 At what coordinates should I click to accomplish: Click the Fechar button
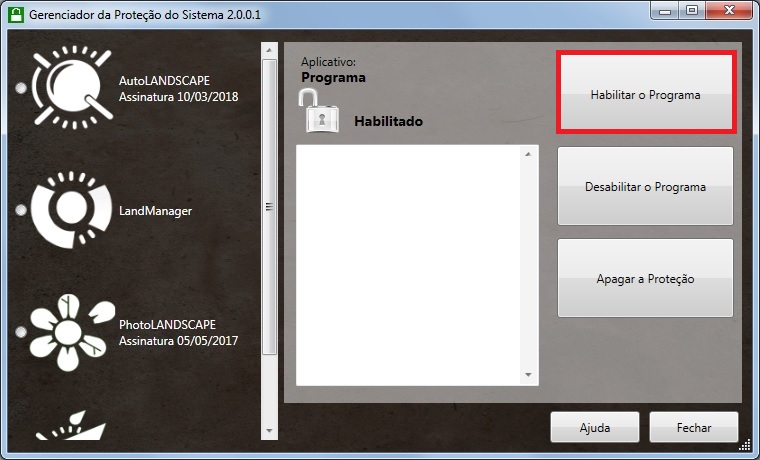tap(693, 427)
